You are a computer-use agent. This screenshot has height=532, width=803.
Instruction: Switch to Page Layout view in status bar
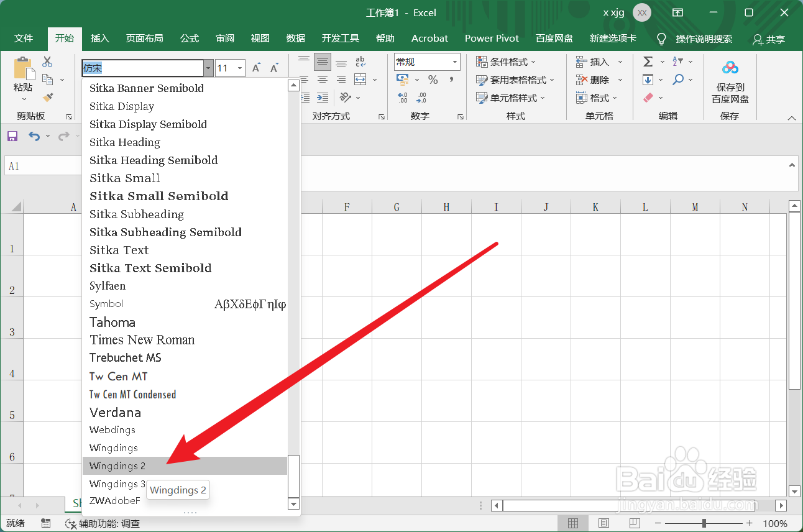603,523
